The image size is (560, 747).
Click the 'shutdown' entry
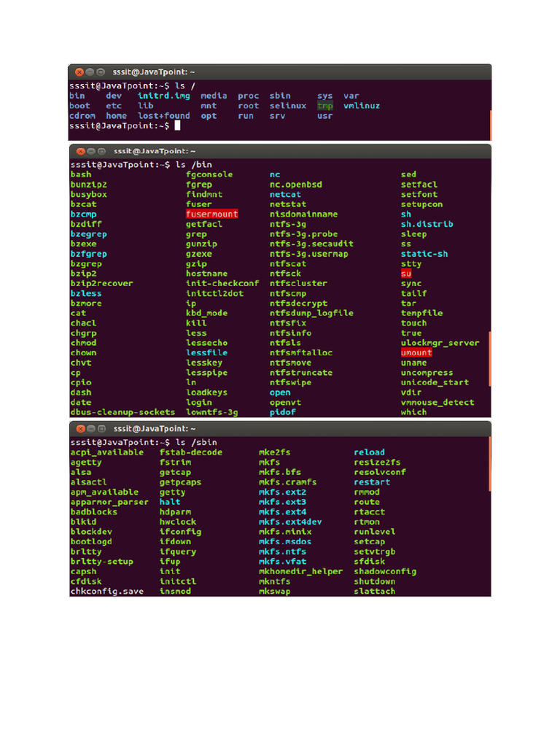pos(375,581)
